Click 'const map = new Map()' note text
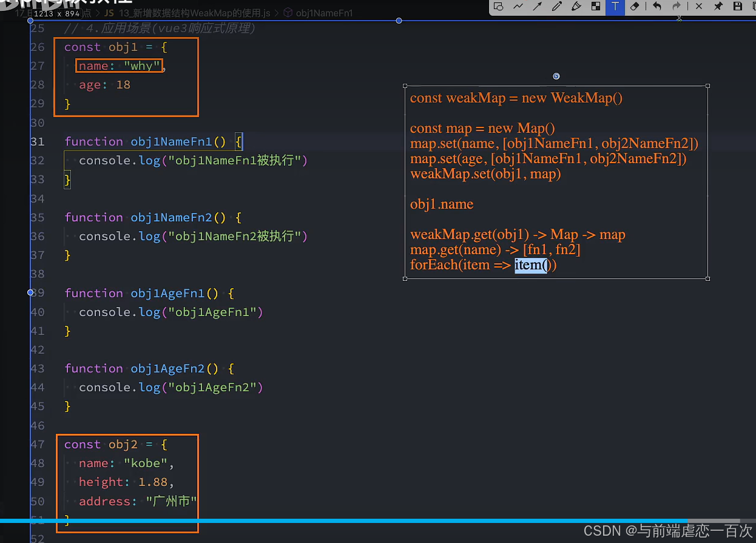 [x=482, y=128]
